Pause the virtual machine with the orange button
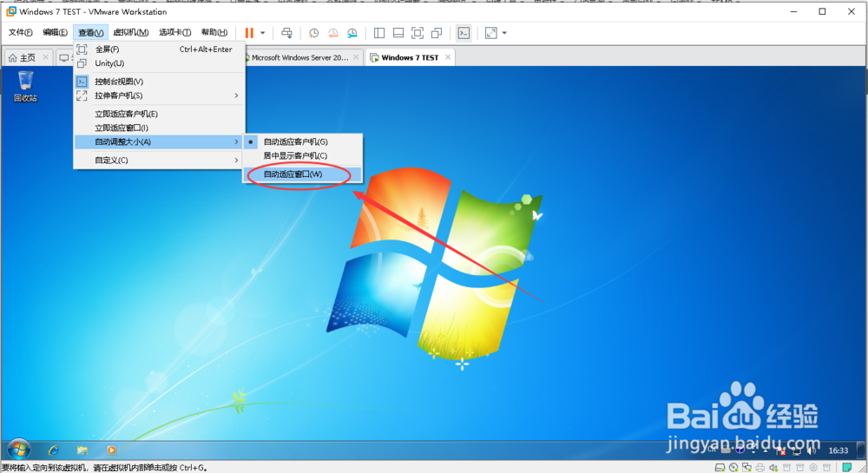The height and width of the screenshot is (473, 868). click(249, 33)
